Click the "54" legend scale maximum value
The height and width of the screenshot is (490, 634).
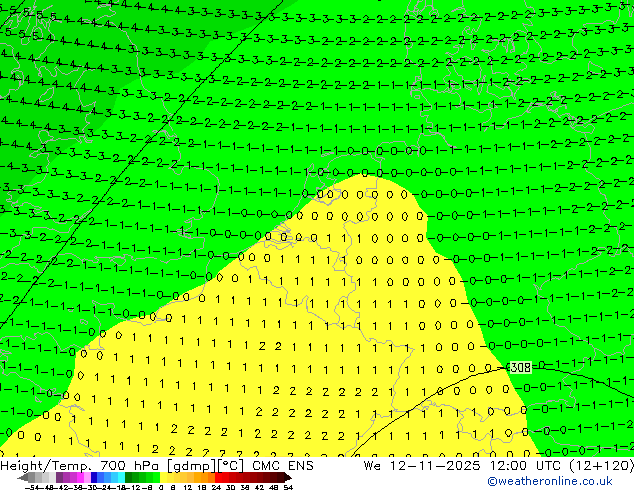[x=288, y=487]
